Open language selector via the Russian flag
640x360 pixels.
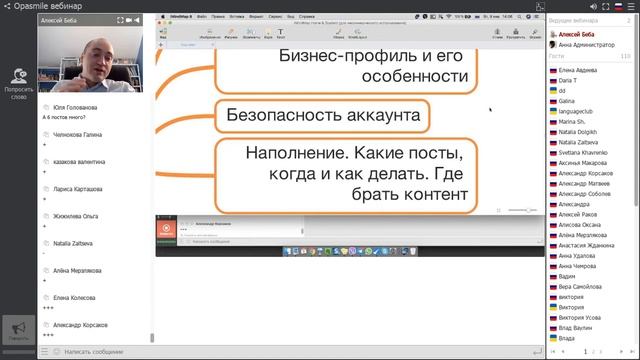pyautogui.click(x=619, y=7)
